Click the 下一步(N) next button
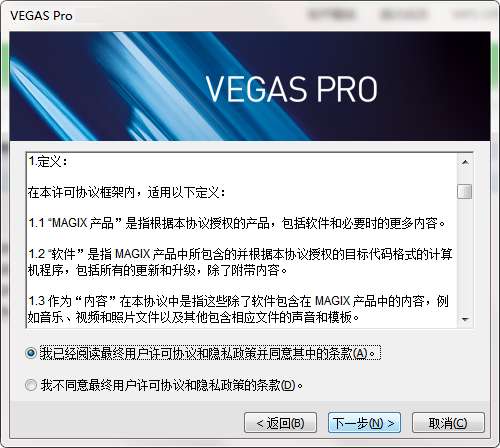 coord(364,423)
